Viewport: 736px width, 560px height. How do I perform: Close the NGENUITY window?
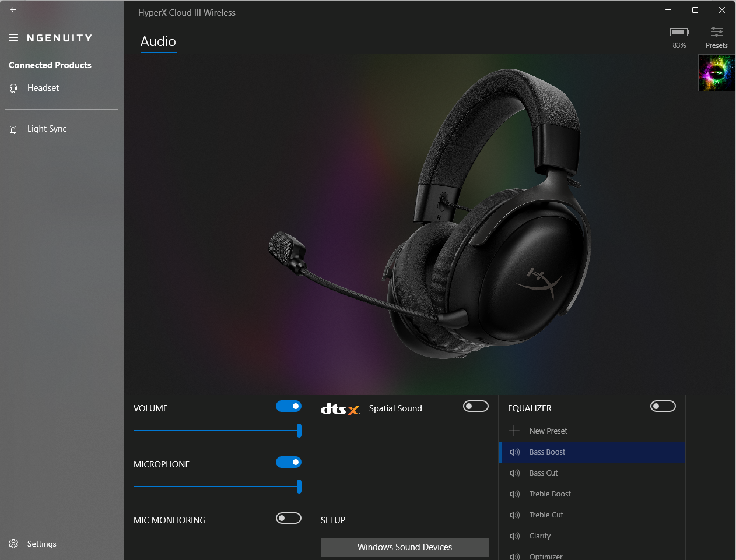pos(722,10)
